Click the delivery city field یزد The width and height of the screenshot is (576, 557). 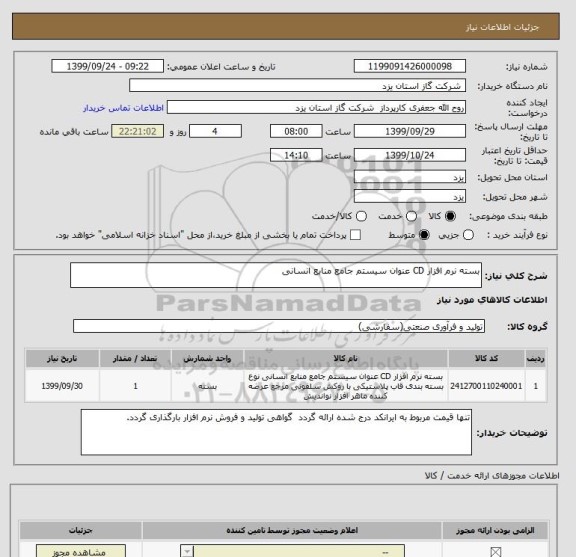click(x=410, y=197)
